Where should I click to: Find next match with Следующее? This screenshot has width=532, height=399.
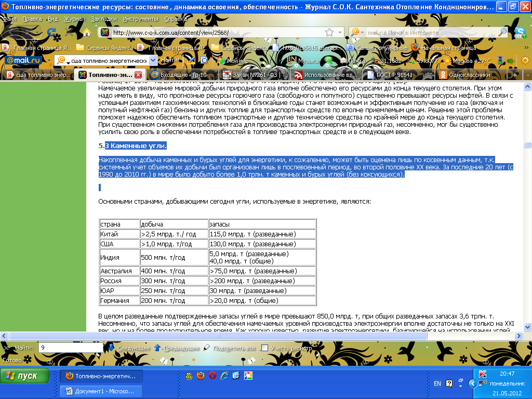129,348
